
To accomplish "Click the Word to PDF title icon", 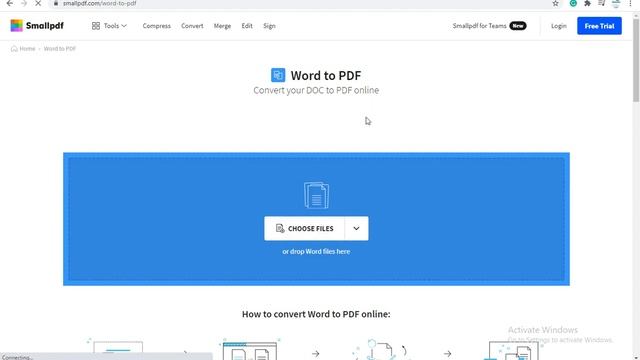I will pyautogui.click(x=278, y=75).
